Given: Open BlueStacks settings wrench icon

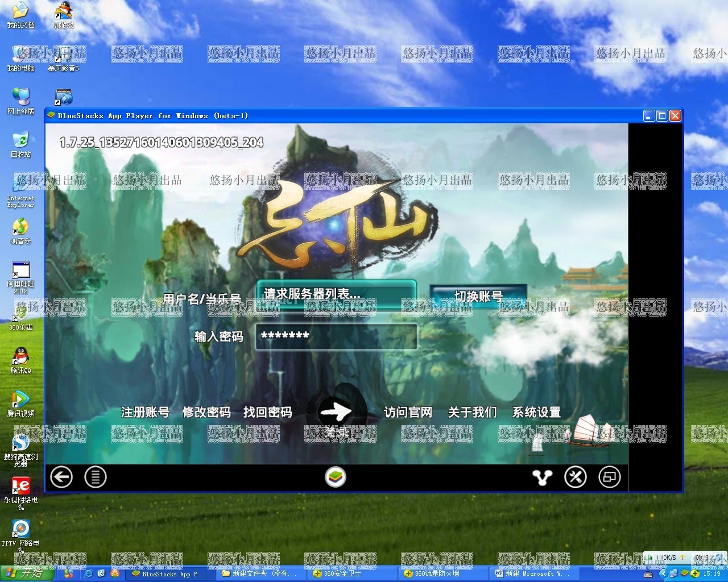Looking at the screenshot, I should click(x=575, y=477).
